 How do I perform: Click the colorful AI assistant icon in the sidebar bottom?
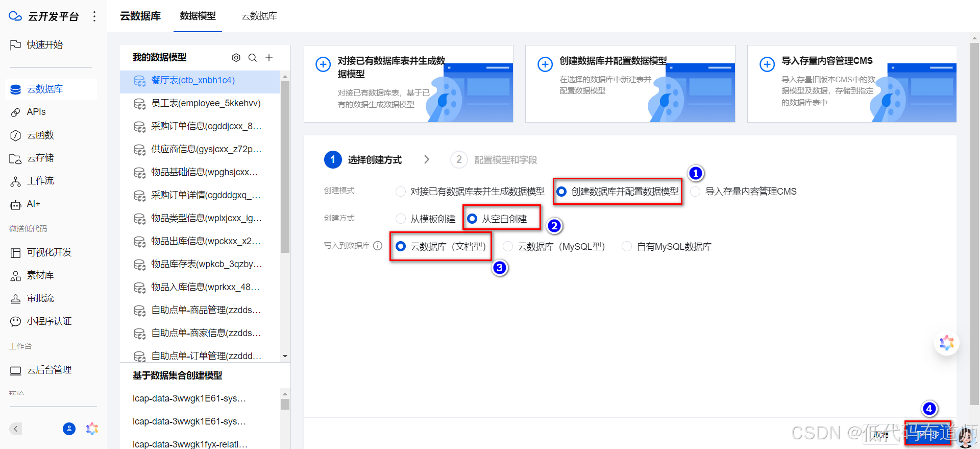click(92, 429)
